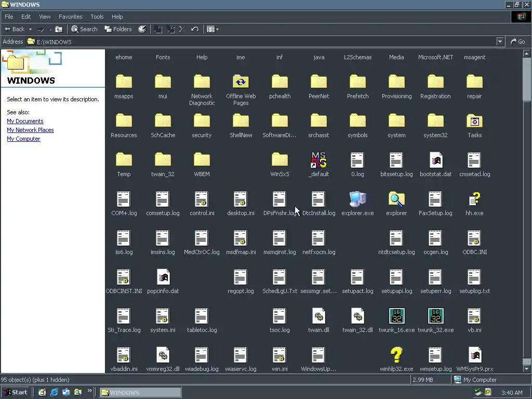Expand the Forward history dropdown arrow
Image resolution: width=532 pixels, height=399 pixels.
coord(50,29)
